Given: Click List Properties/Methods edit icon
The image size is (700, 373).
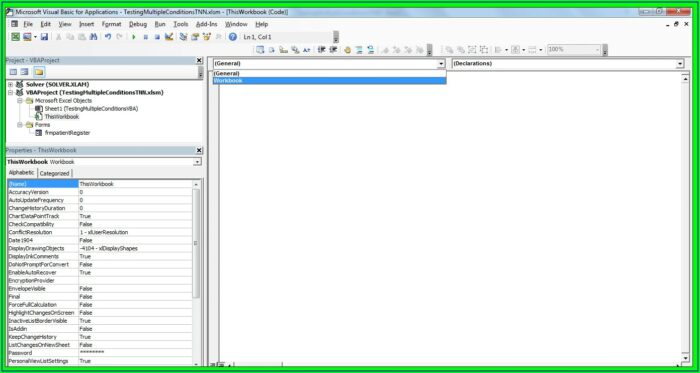Looking at the screenshot, I should [260, 50].
